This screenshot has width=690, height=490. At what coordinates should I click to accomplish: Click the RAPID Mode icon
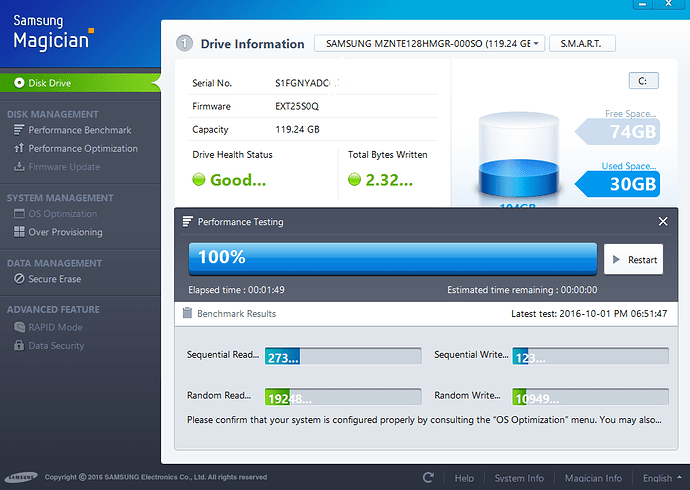[19, 327]
